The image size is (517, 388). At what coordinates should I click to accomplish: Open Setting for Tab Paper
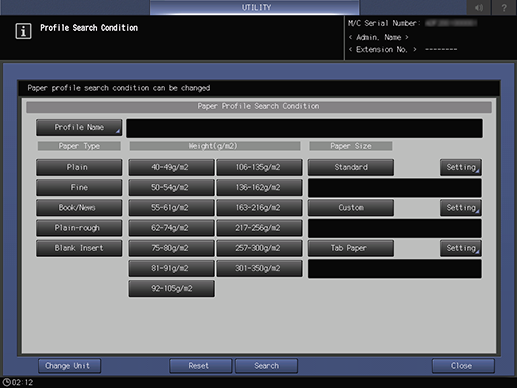click(x=461, y=248)
